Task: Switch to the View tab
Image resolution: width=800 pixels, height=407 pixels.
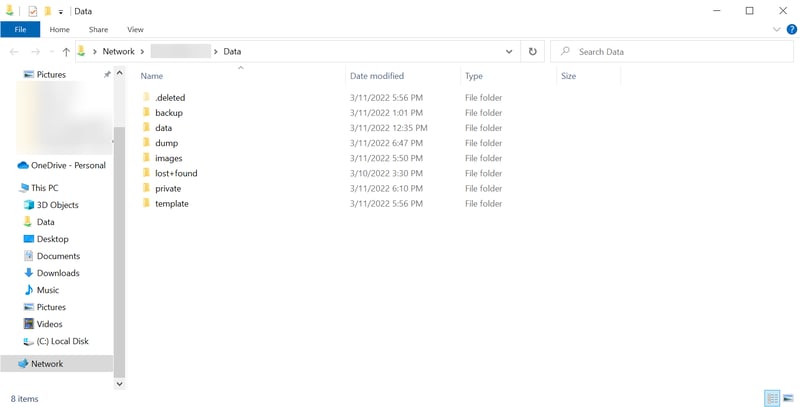Action: [135, 30]
